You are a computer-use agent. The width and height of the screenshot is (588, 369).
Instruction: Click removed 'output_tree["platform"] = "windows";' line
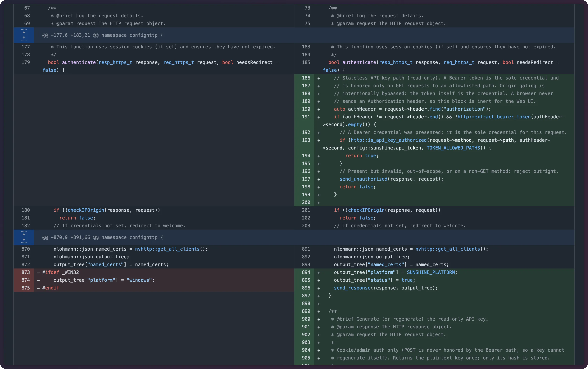[x=104, y=280]
